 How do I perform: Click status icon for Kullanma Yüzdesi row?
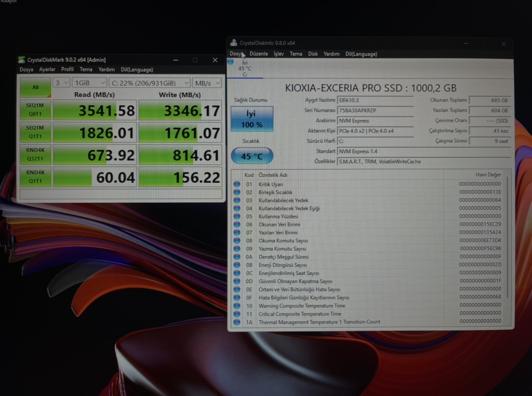click(237, 217)
